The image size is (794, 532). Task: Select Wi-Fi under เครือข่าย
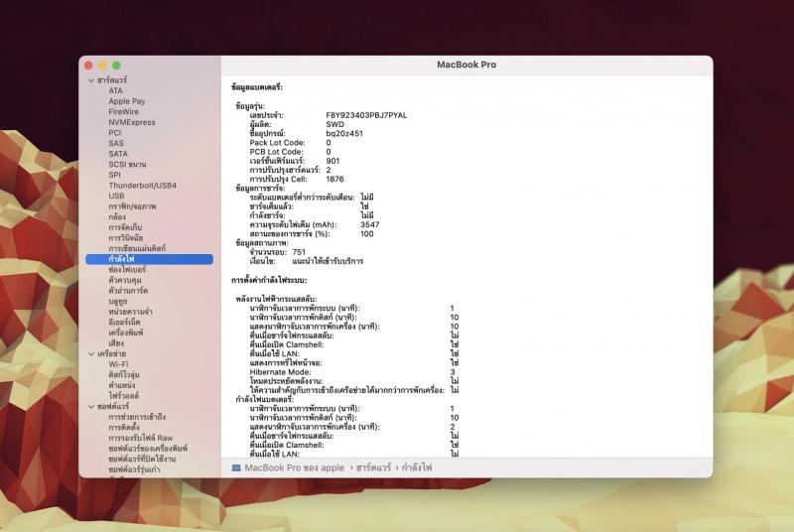tap(118, 364)
